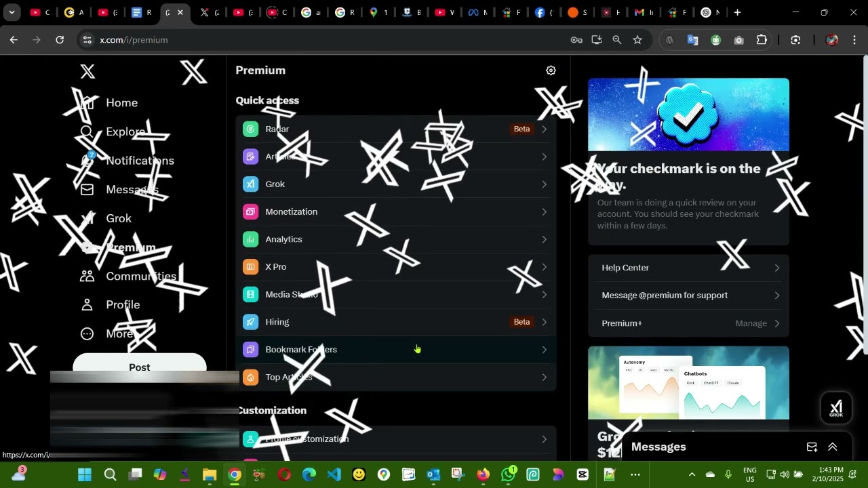Go back to previous page

click(x=14, y=40)
